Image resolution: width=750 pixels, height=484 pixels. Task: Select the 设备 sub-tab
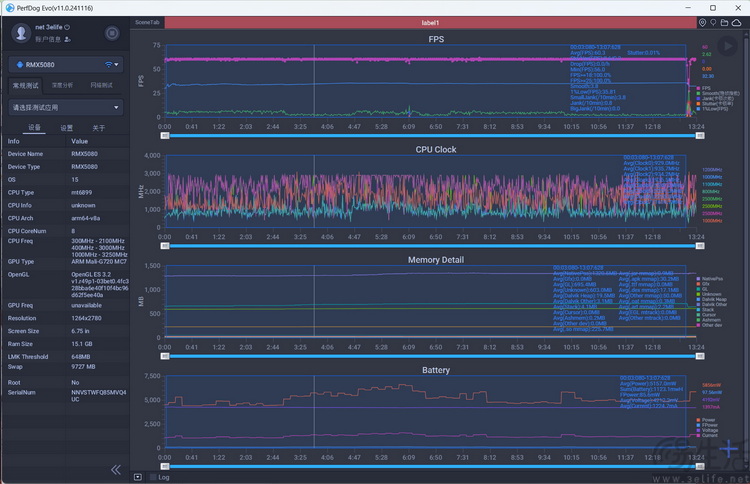point(34,128)
